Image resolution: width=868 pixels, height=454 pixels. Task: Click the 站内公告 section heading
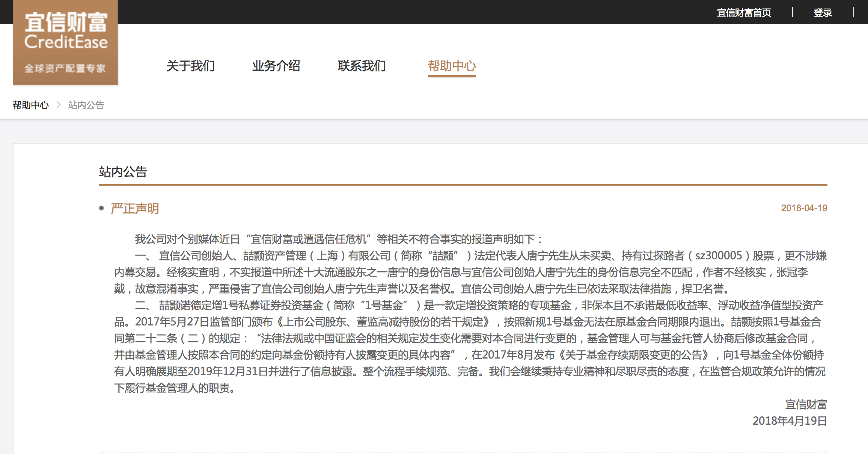click(x=123, y=172)
